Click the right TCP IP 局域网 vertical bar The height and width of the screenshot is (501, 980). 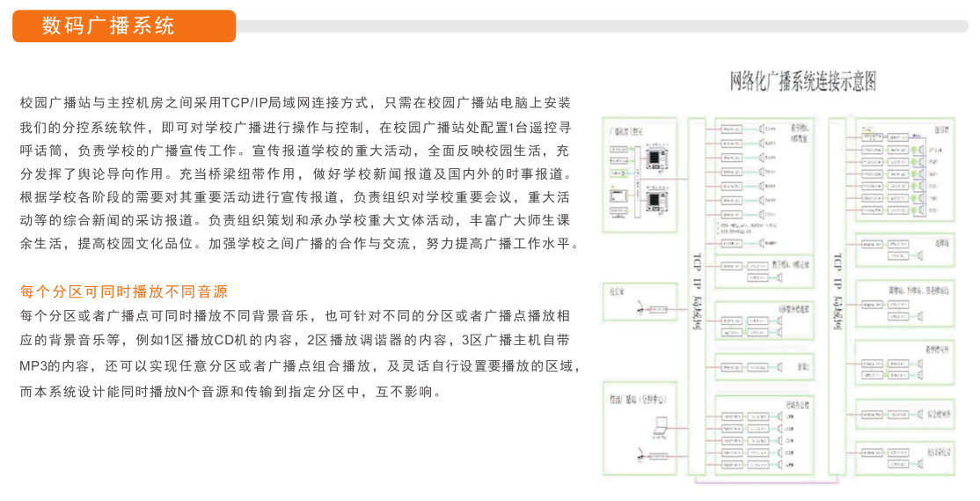(837, 299)
